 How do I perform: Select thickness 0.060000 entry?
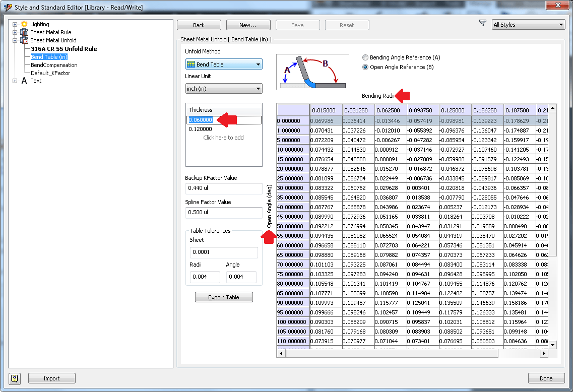[x=224, y=120]
